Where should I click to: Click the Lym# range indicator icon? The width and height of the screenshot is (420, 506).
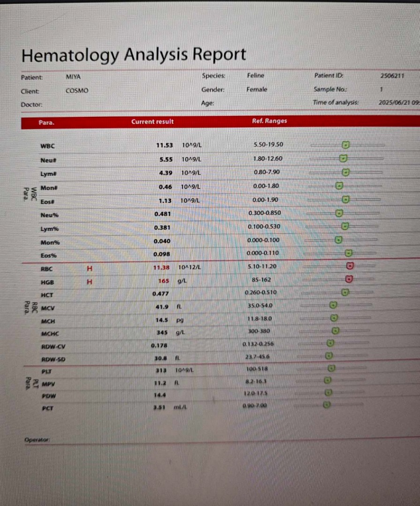point(345,172)
